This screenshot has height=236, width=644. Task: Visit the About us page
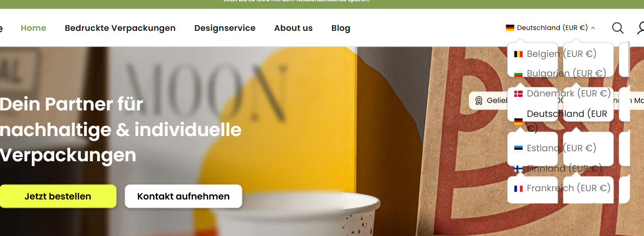[293, 28]
